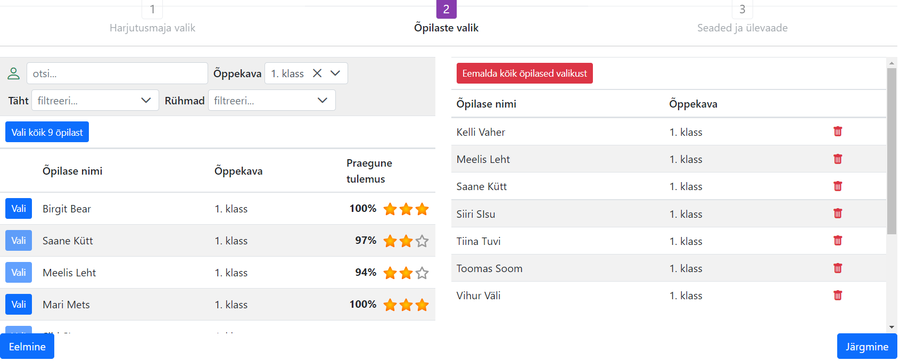900x361 pixels.
Task: Click trash icon for Toomas Soom
Action: point(837,268)
